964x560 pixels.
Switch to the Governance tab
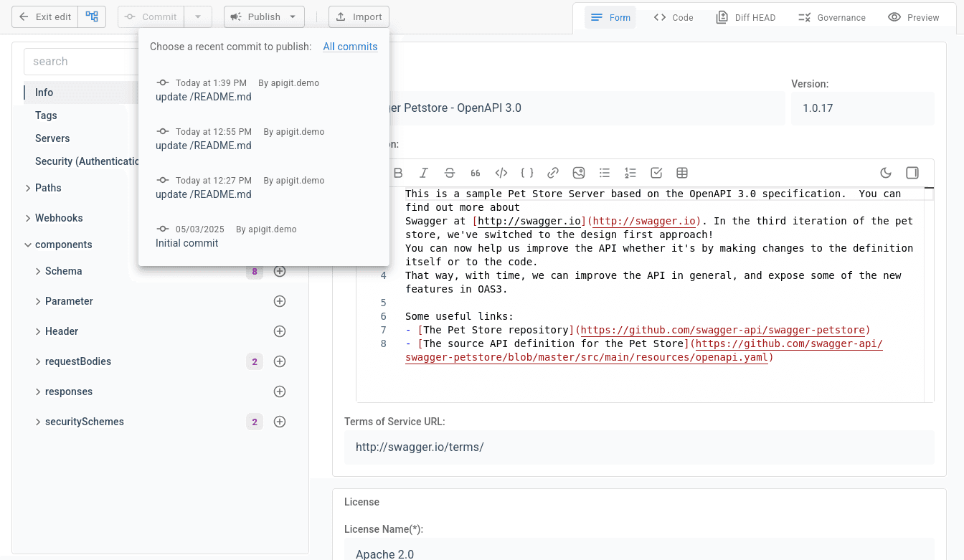coord(831,17)
